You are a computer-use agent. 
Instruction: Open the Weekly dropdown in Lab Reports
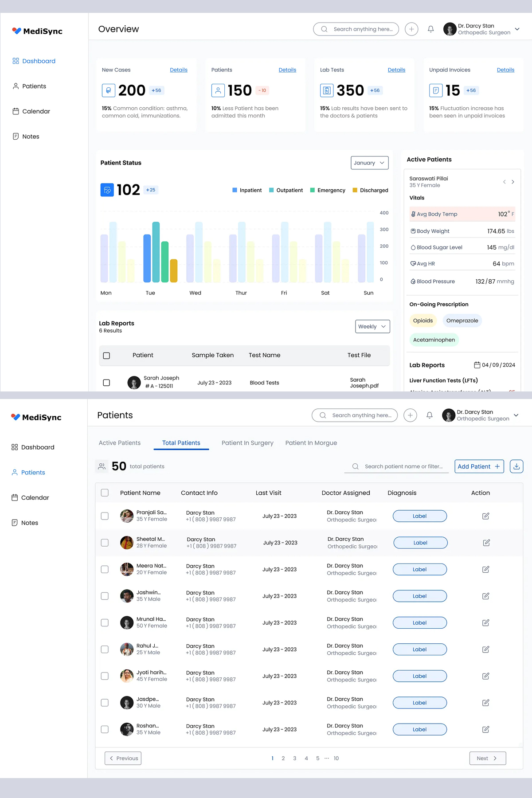point(373,326)
